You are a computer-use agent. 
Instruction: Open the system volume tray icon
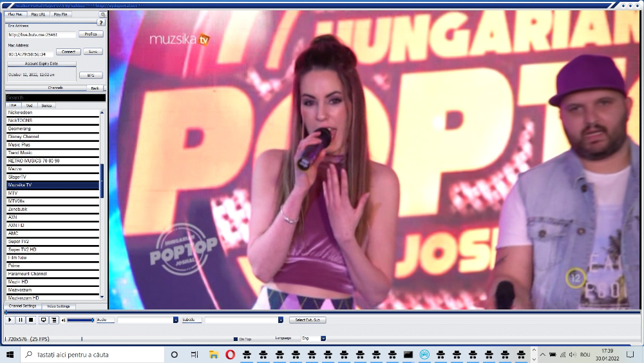[573, 355]
